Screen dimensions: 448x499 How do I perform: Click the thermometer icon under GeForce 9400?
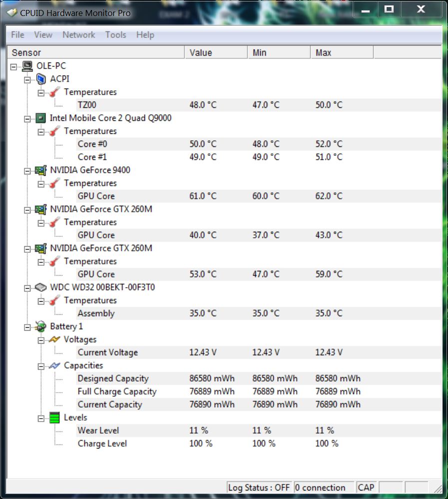pos(54,183)
